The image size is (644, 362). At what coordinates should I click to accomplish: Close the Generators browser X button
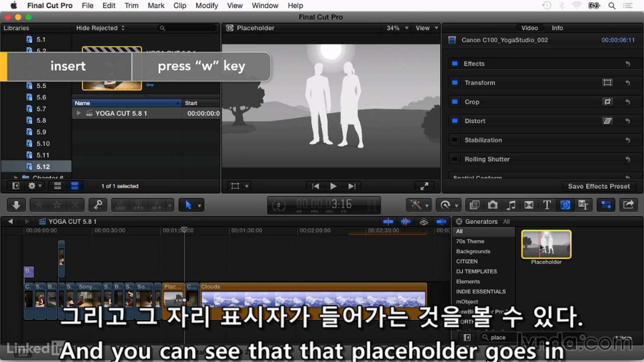tap(458, 221)
